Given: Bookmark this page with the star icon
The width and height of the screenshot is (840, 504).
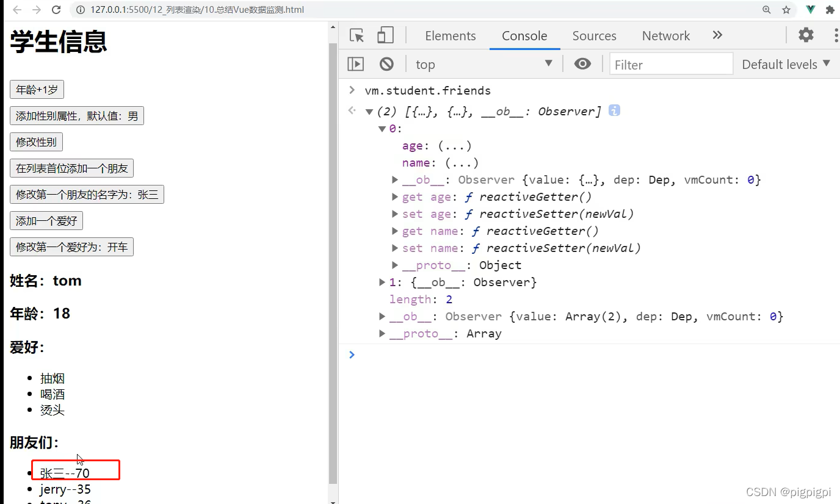Looking at the screenshot, I should pos(786,10).
